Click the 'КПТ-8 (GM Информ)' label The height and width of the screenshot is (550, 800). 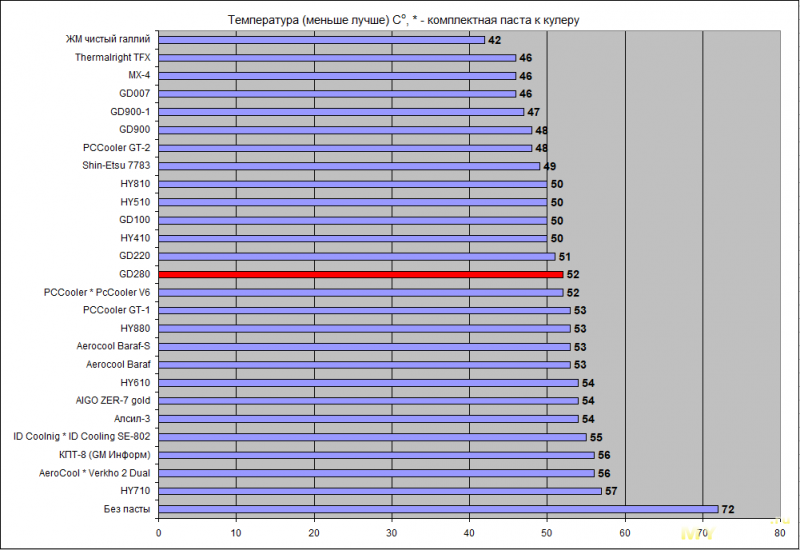[x=105, y=455]
